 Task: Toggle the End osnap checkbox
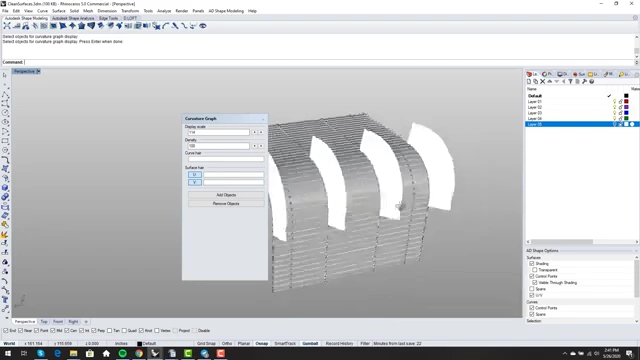point(6,331)
